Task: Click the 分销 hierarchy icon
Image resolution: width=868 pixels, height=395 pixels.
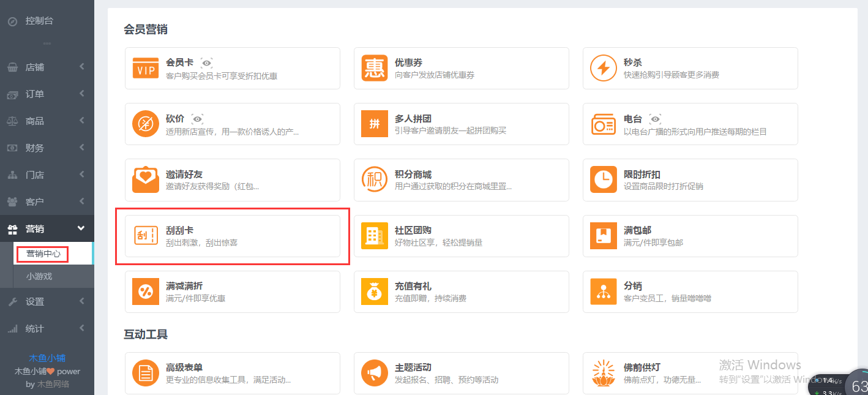Action: [604, 292]
